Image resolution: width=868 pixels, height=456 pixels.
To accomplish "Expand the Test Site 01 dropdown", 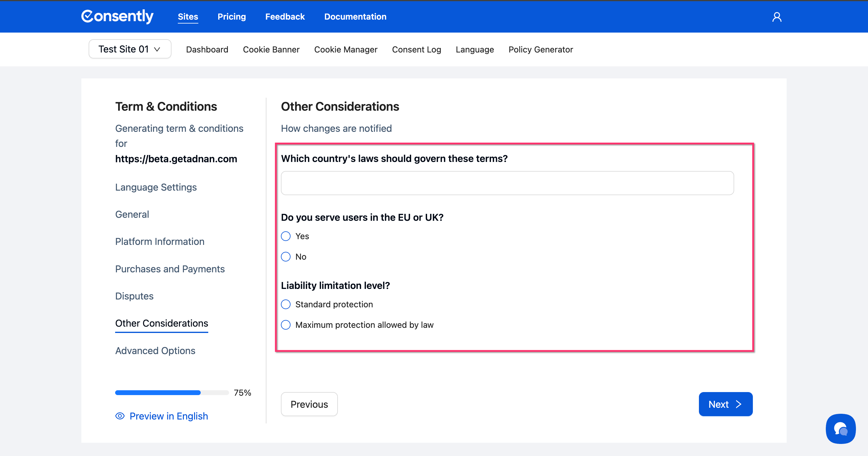I will tap(130, 49).
